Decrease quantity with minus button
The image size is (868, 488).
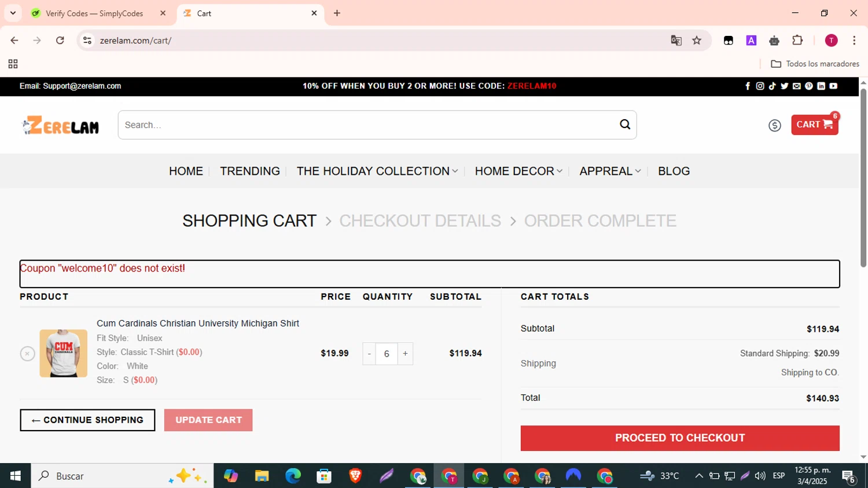[x=369, y=354]
